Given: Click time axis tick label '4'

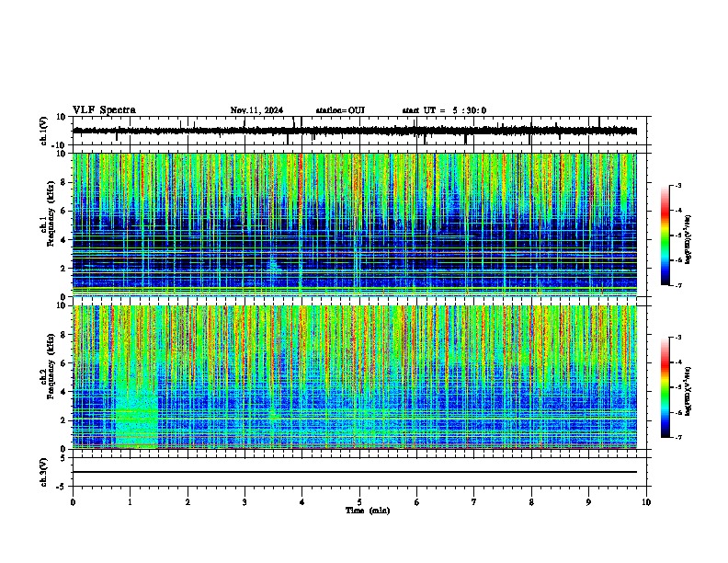Looking at the screenshot, I should point(302,502).
